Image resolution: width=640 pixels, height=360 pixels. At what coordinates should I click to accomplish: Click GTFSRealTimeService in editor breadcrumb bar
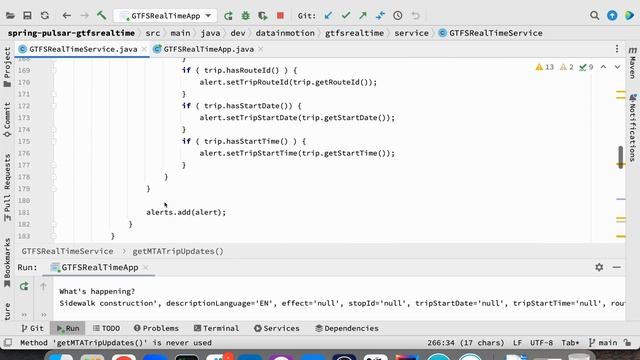coord(67,251)
